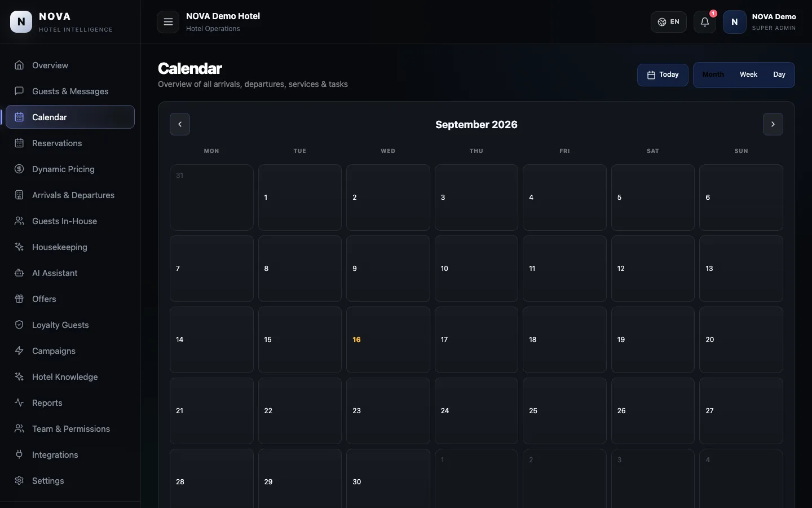Open the notifications bell

pyautogui.click(x=705, y=22)
